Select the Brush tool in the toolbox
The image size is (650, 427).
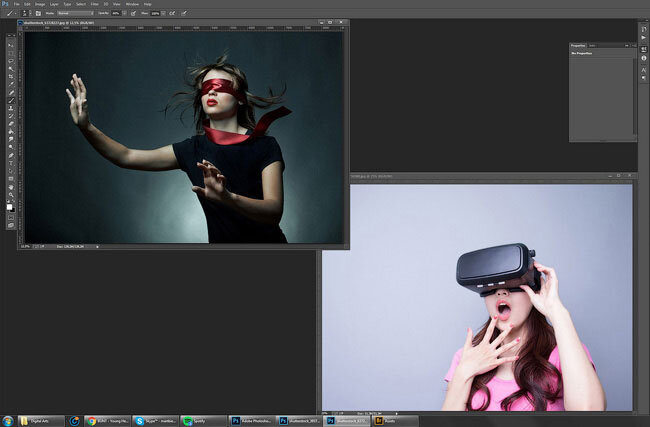11,101
